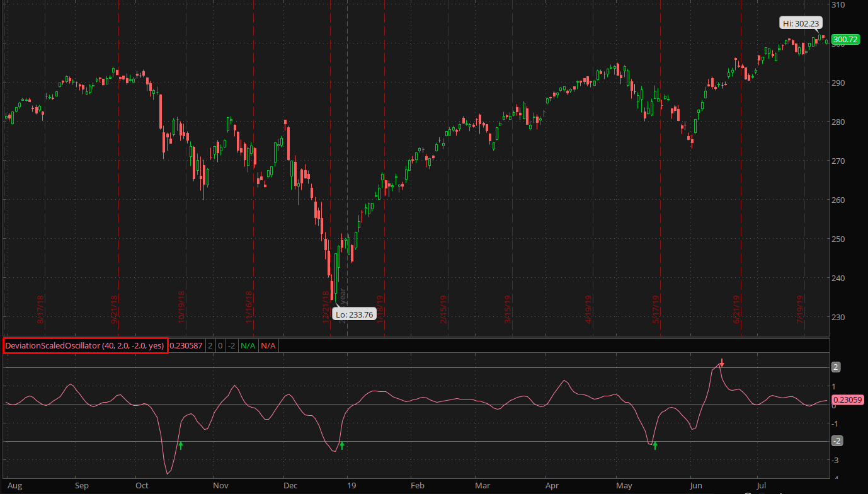The height and width of the screenshot is (494, 868).
Task: Click the green up arrow signal in May
Action: [x=655, y=445]
